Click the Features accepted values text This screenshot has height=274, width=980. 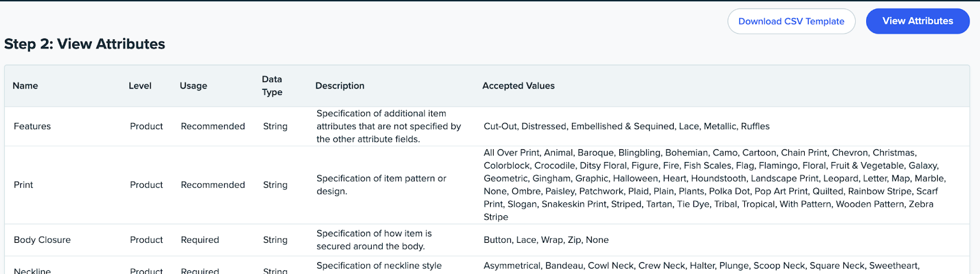(626, 126)
